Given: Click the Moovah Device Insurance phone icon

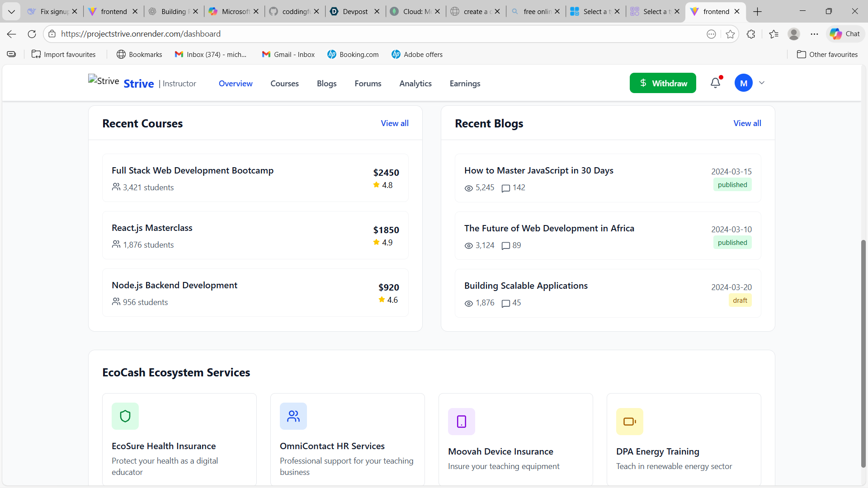Looking at the screenshot, I should point(462,422).
